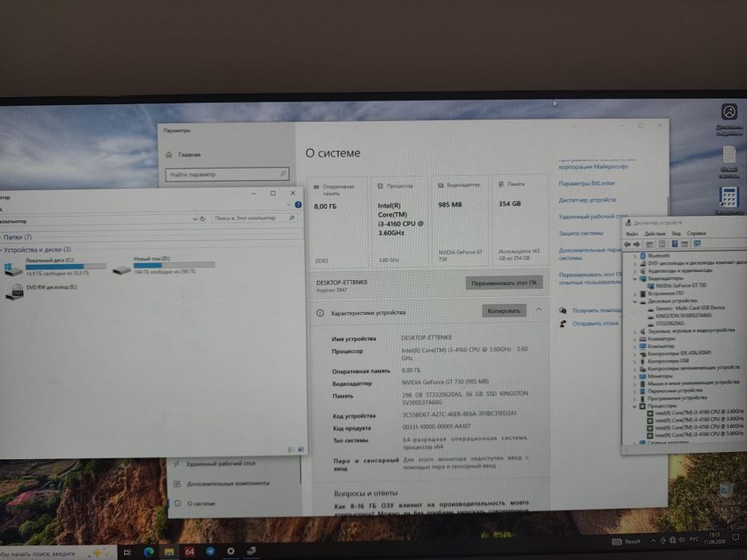Collapse the Дисковые устройства node

pyautogui.click(x=635, y=302)
